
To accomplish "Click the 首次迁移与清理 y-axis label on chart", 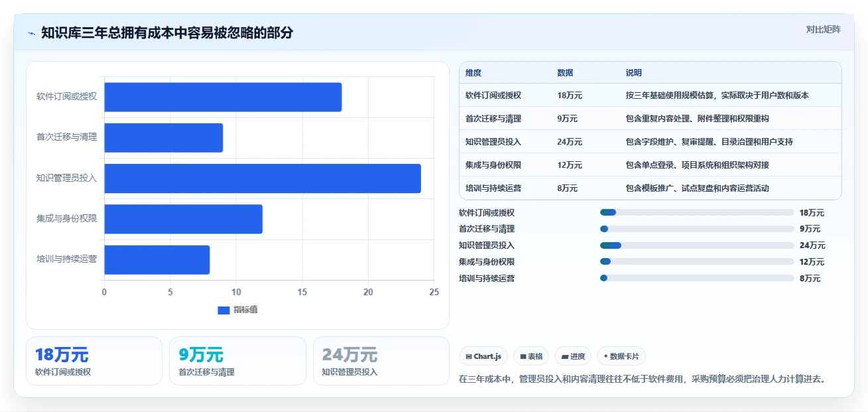I will click(x=66, y=137).
